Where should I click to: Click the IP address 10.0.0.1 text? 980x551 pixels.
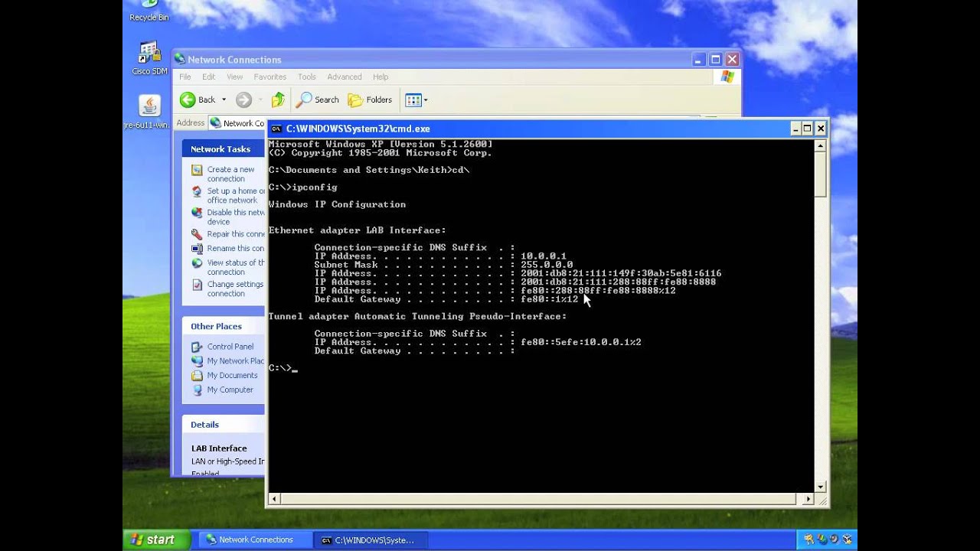(x=544, y=256)
